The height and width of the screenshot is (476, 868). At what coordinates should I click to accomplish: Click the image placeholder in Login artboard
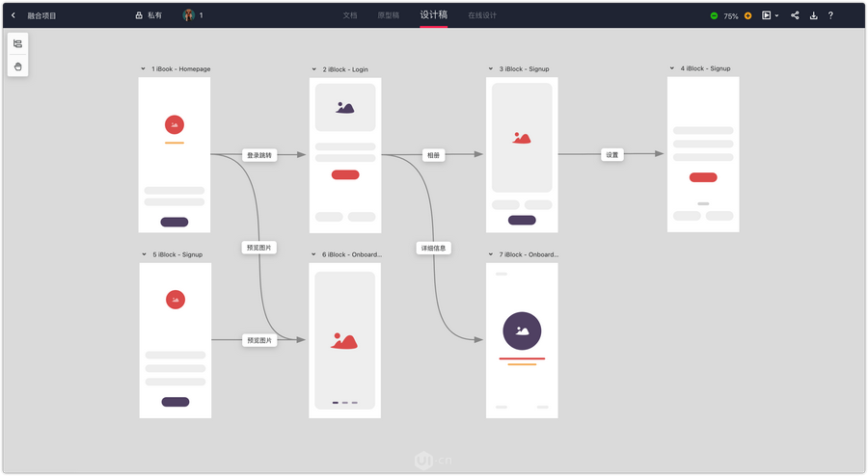(x=345, y=107)
